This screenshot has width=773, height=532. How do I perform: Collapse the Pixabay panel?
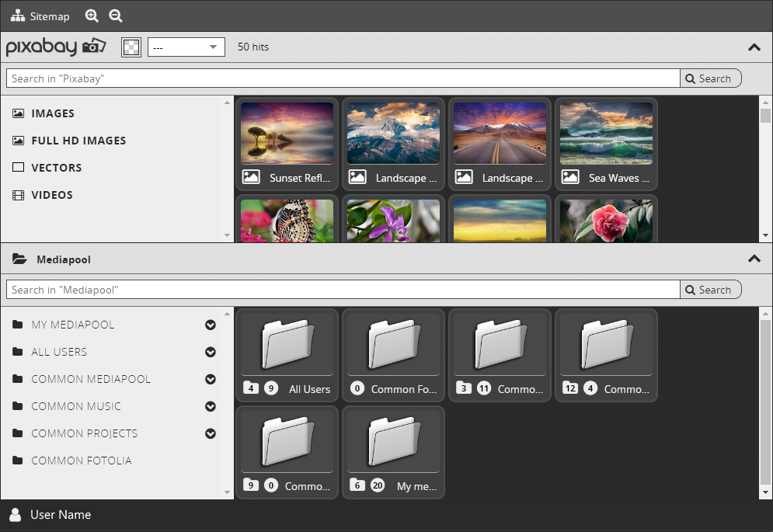[x=754, y=47]
